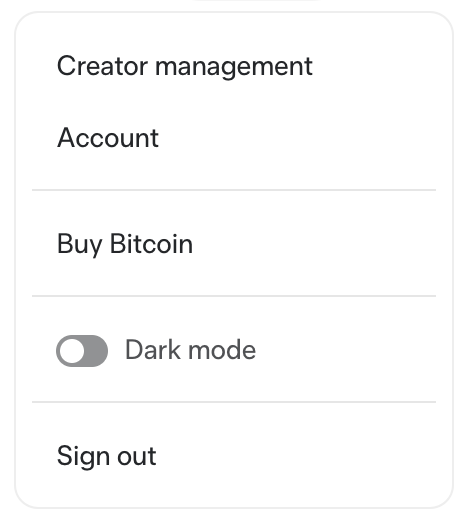Enable dark mode using the gray switch

pos(82,351)
